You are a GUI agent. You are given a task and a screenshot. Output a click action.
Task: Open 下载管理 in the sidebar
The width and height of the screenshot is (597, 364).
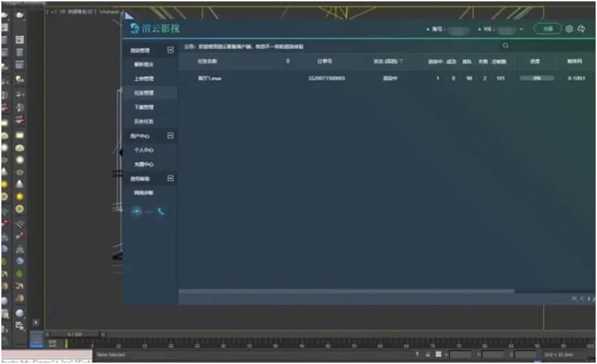(144, 107)
